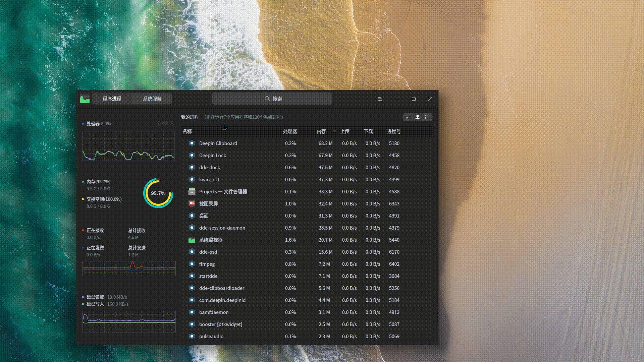
Task: Click the 95.7% memory ring gauge
Action: 158,193
